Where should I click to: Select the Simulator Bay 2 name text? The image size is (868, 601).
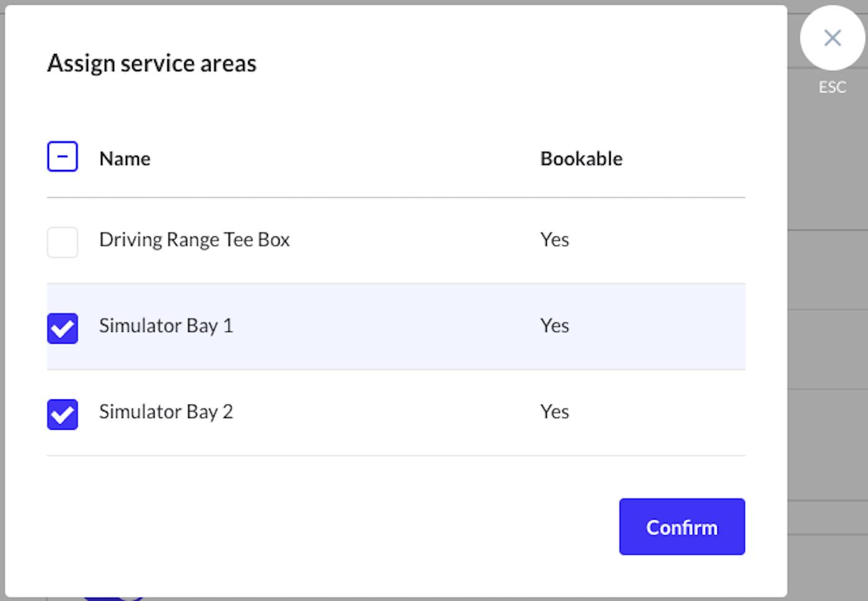(166, 412)
